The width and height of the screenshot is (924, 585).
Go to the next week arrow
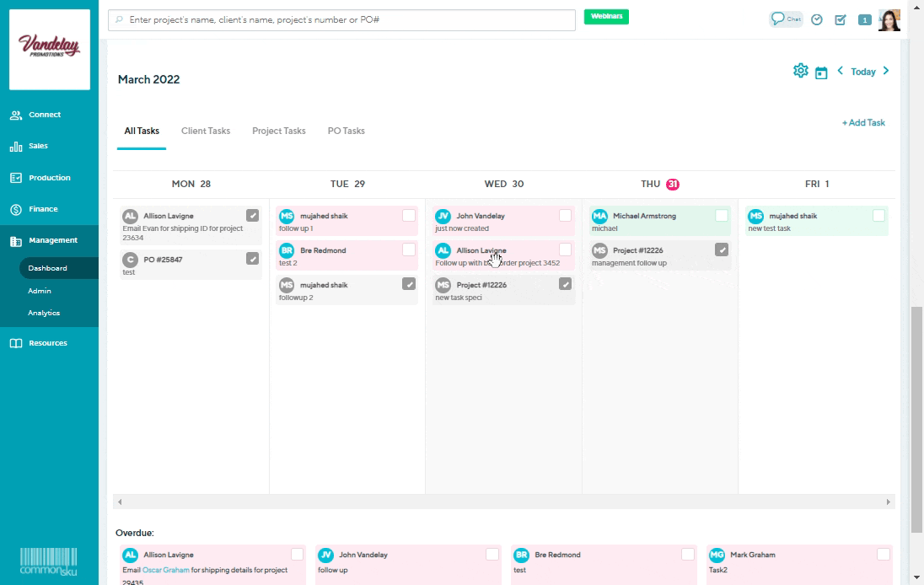coord(886,72)
